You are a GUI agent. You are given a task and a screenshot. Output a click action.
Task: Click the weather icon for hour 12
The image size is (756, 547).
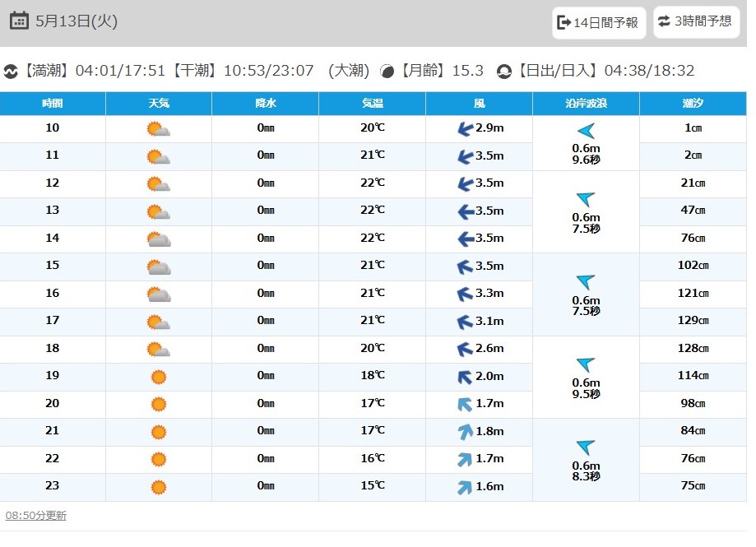point(158,184)
